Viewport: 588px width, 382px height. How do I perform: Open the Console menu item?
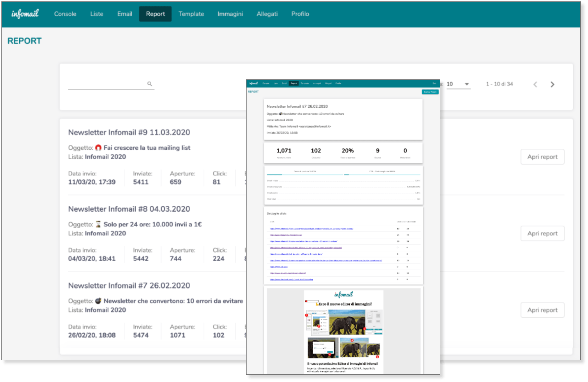coord(65,14)
